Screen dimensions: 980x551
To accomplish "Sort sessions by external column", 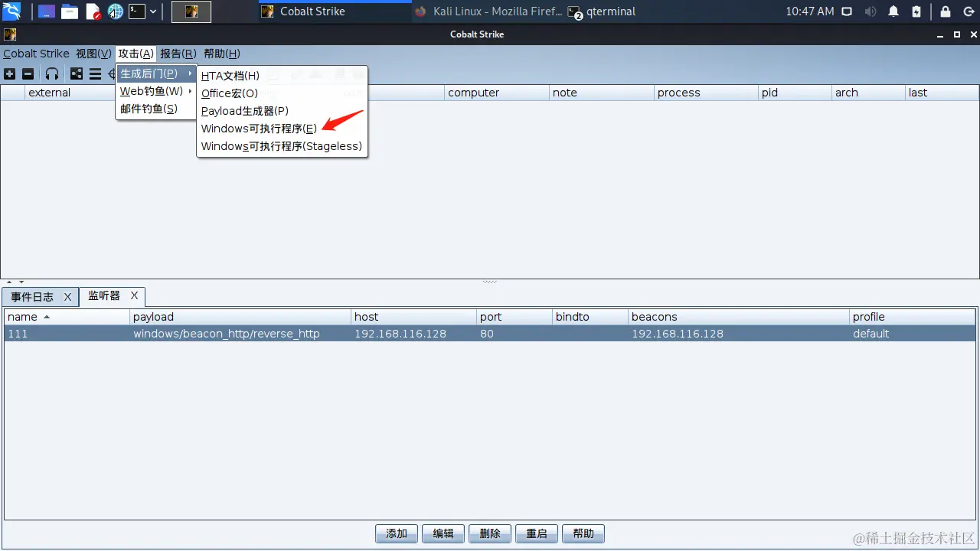I will click(x=70, y=93).
